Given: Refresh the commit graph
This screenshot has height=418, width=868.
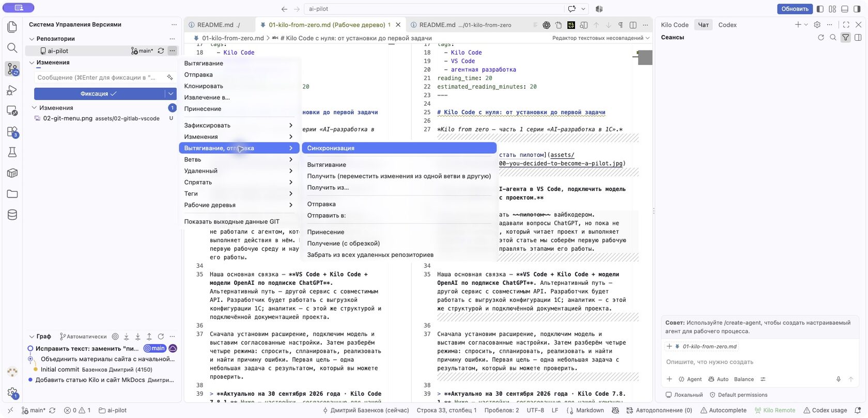Looking at the screenshot, I should pos(161,336).
